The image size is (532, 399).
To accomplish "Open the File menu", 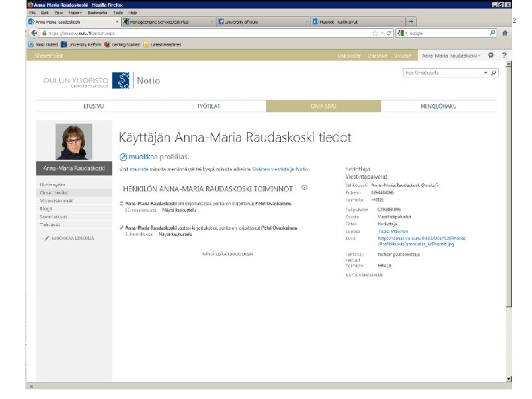I will tap(33, 13).
